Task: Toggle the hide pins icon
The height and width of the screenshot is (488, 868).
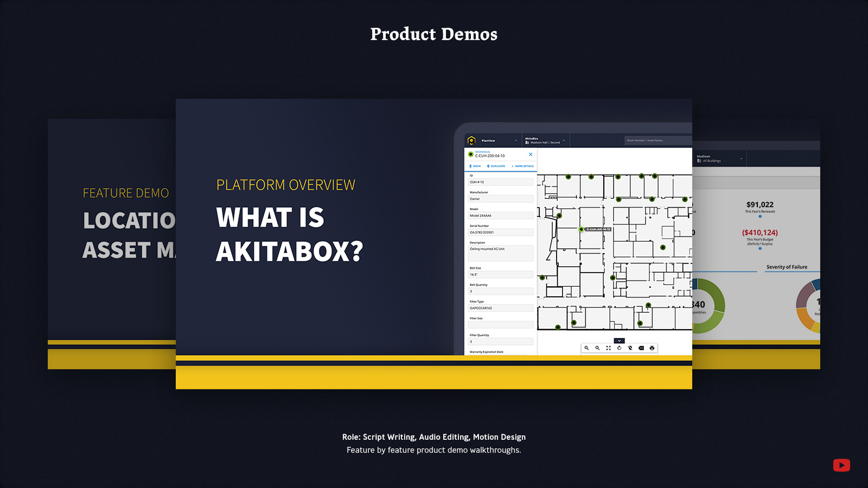Action: 630,348
